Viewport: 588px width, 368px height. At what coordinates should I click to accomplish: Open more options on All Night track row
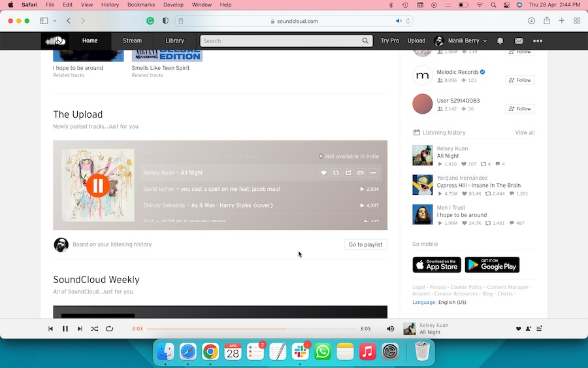(x=373, y=173)
